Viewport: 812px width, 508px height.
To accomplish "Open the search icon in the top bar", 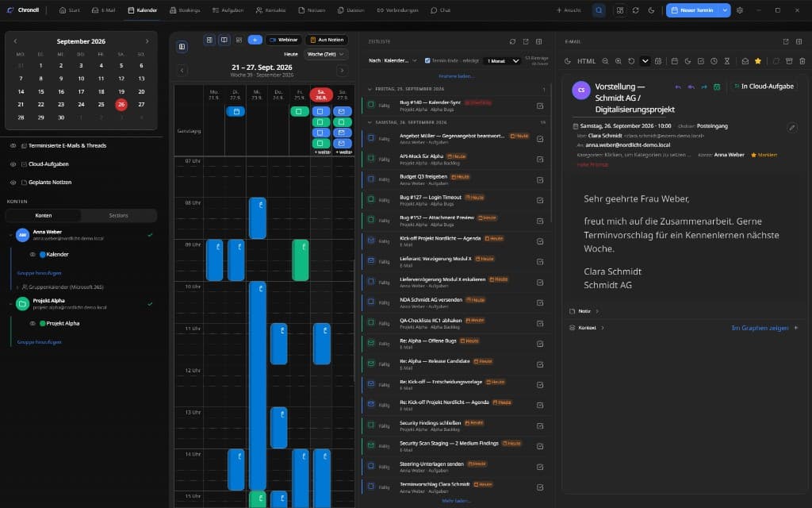I will 599,10.
